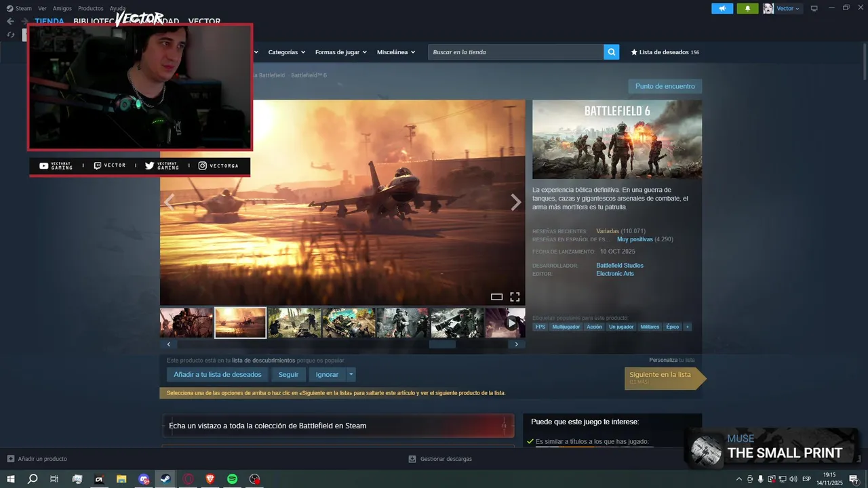Play the video thumbnail in the strip
Viewport: 868px width, 488px height.
[505, 323]
